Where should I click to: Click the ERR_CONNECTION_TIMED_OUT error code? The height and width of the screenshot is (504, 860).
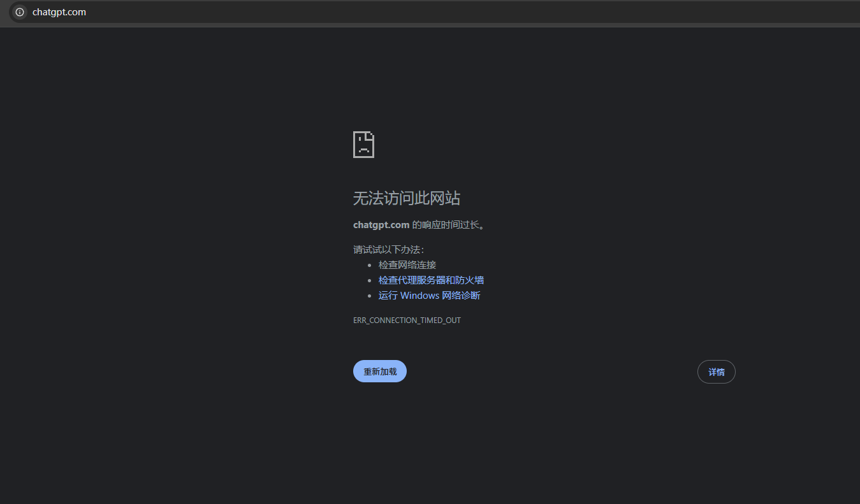click(407, 320)
